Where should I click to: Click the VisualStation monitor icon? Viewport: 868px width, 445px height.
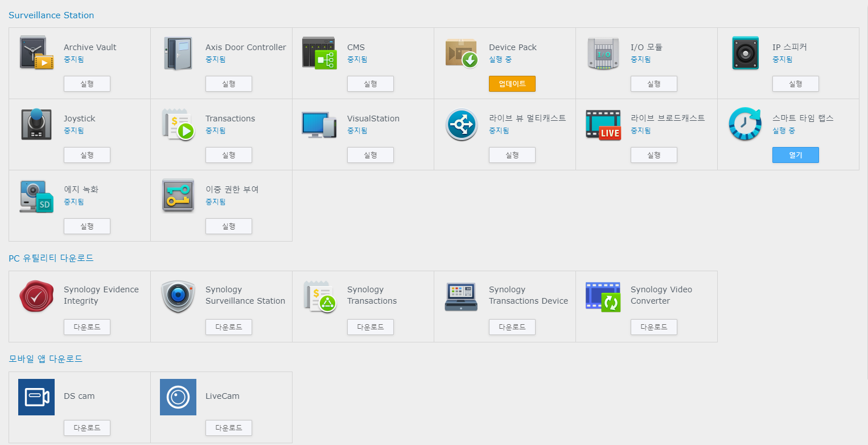point(320,124)
